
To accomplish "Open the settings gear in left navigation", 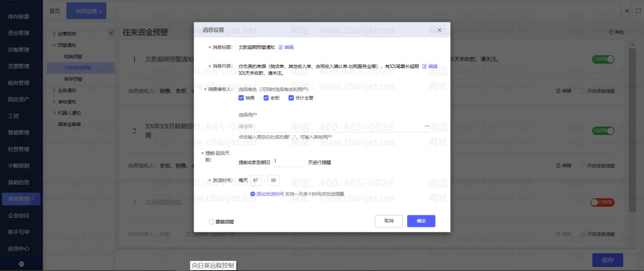I will coord(21,263).
